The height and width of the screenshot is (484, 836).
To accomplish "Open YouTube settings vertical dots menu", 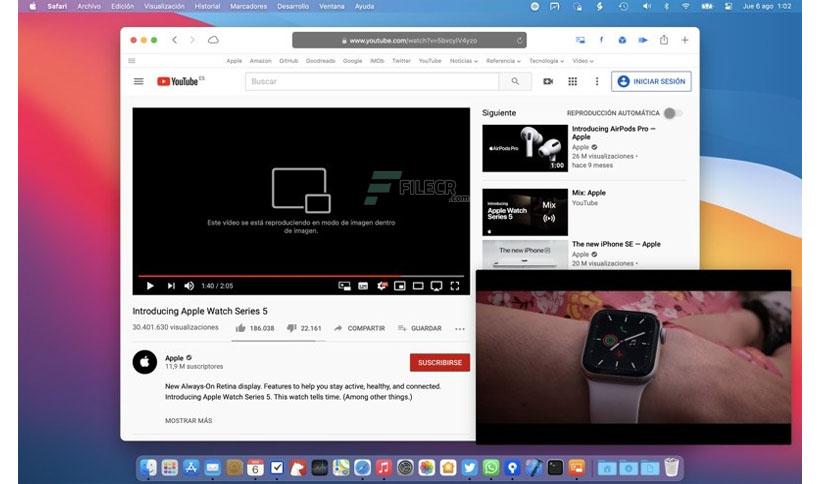I will (597, 82).
